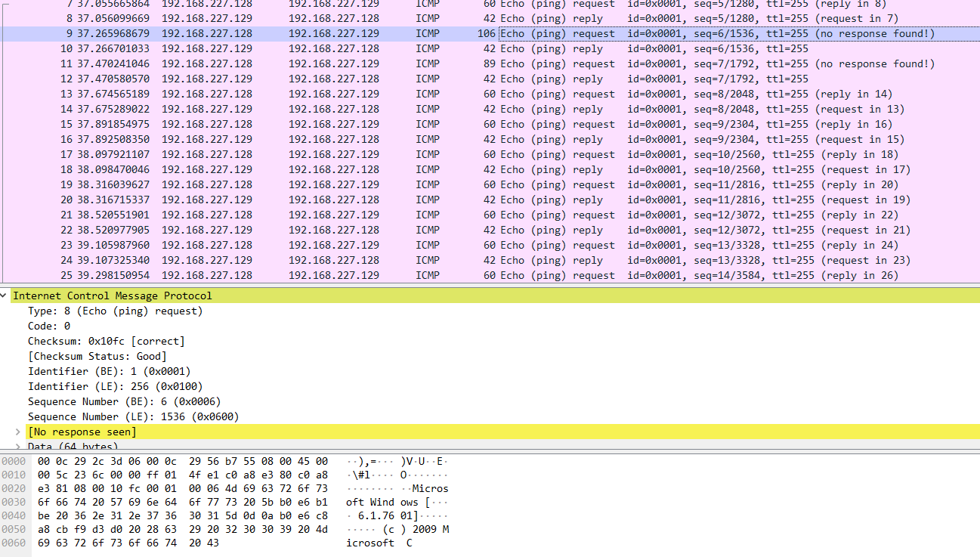980x557 pixels.
Task: Click hex bytes row at offset 0030
Action: pos(183,502)
